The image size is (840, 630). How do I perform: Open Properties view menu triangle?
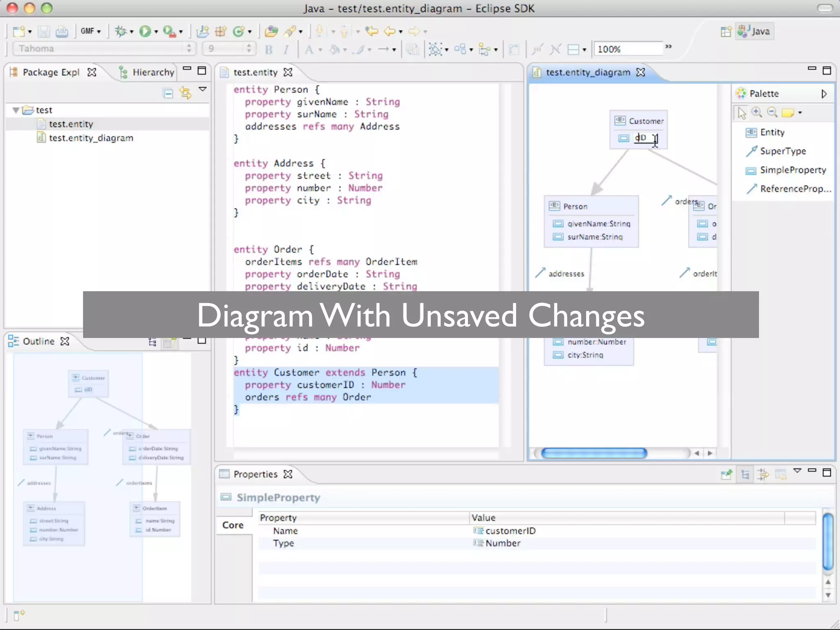797,471
